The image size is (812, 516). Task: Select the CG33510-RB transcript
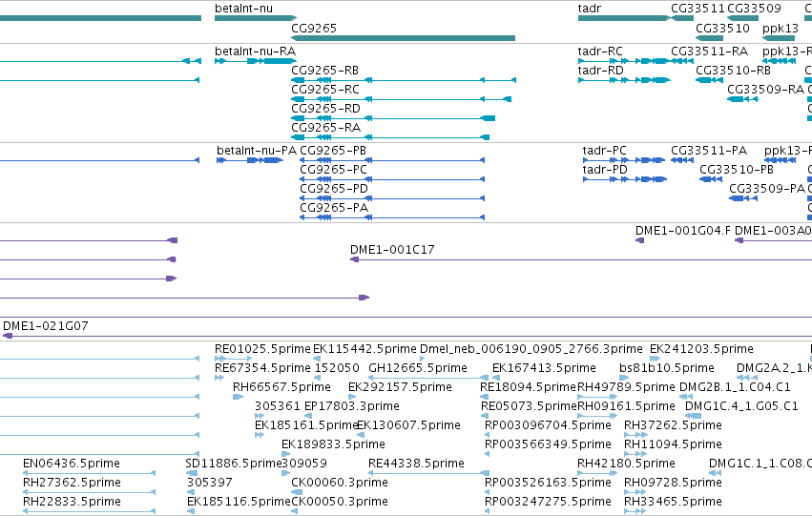pos(710,80)
